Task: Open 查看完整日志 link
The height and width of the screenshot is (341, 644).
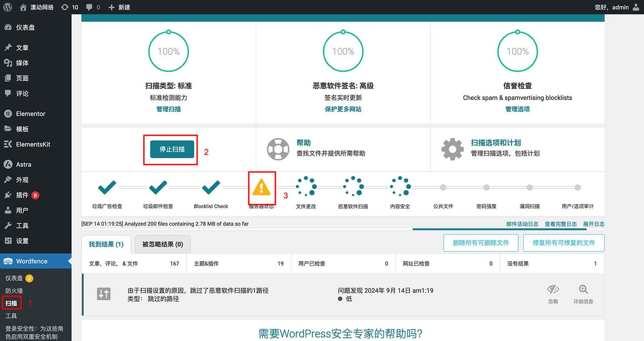Action: pos(560,224)
